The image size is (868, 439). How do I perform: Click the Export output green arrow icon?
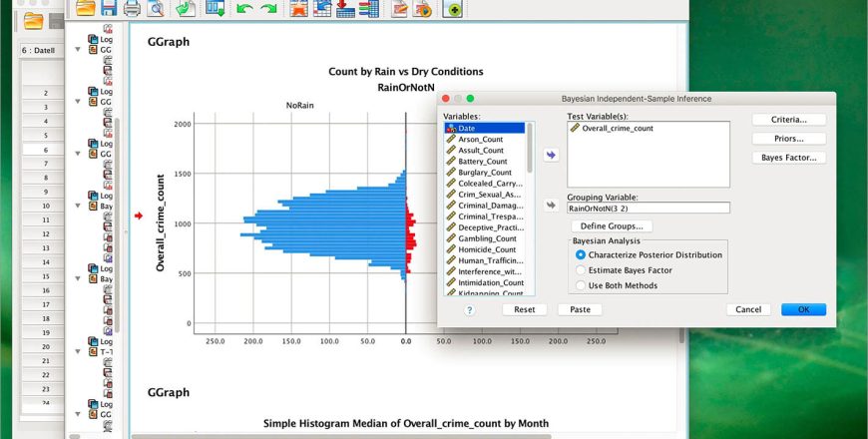pos(186,8)
